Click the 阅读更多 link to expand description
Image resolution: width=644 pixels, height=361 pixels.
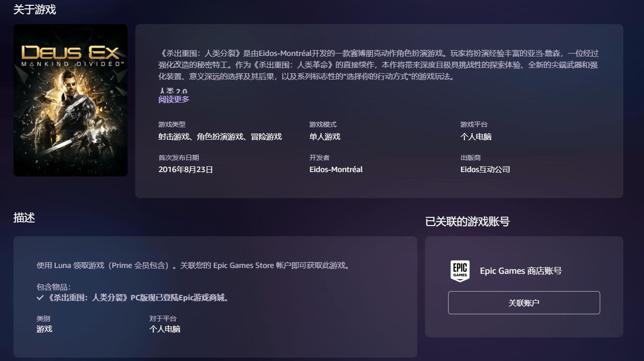point(174,99)
